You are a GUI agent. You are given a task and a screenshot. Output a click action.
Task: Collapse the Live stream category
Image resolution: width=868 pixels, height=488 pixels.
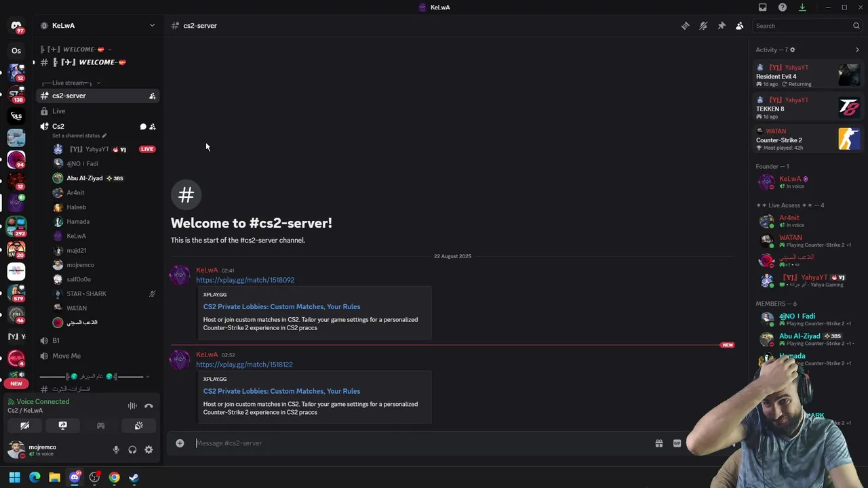point(71,83)
